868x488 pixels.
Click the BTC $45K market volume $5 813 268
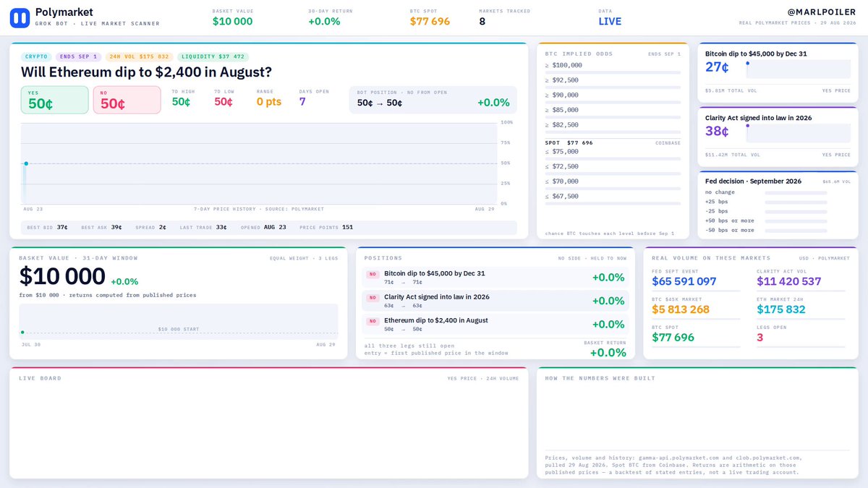(681, 309)
